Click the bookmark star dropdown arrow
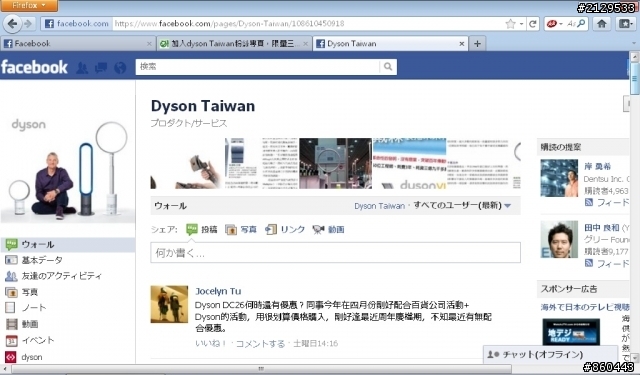This screenshot has width=640, height=375. (522, 24)
